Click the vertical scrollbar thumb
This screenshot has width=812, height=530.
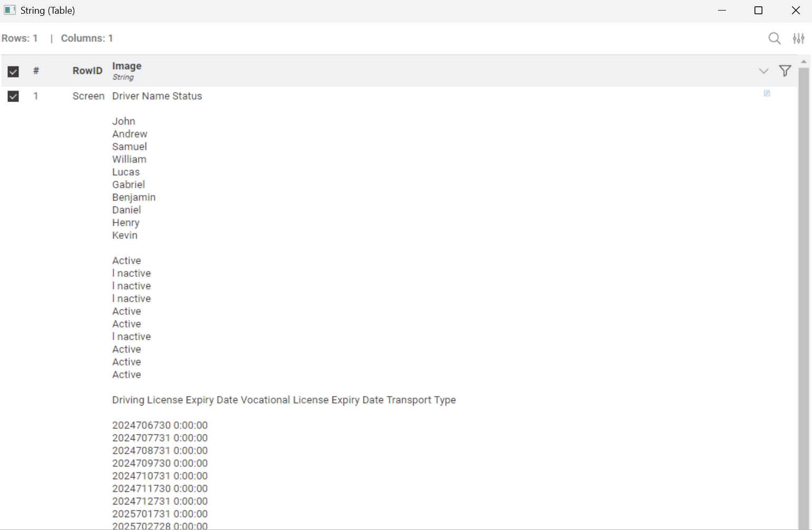[804, 298]
